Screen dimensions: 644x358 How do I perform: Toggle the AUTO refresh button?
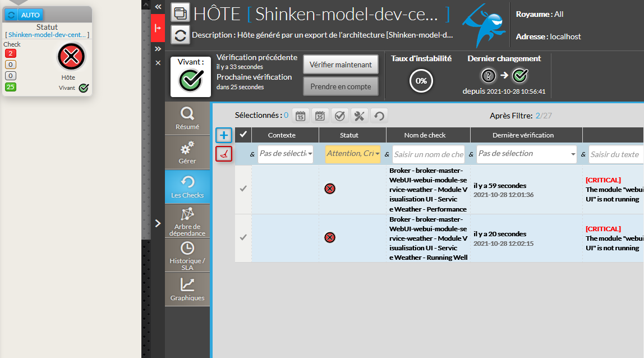tap(30, 15)
